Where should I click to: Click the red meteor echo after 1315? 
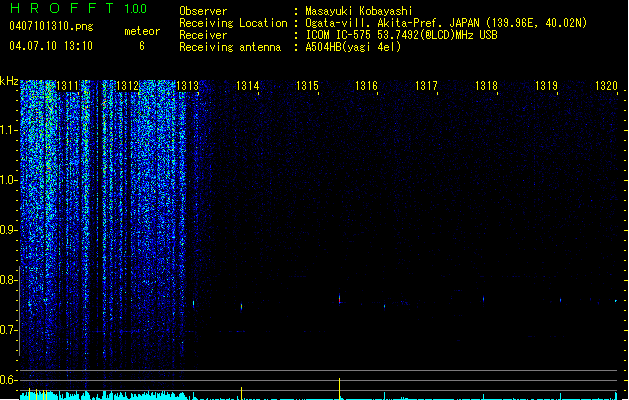(x=339, y=299)
